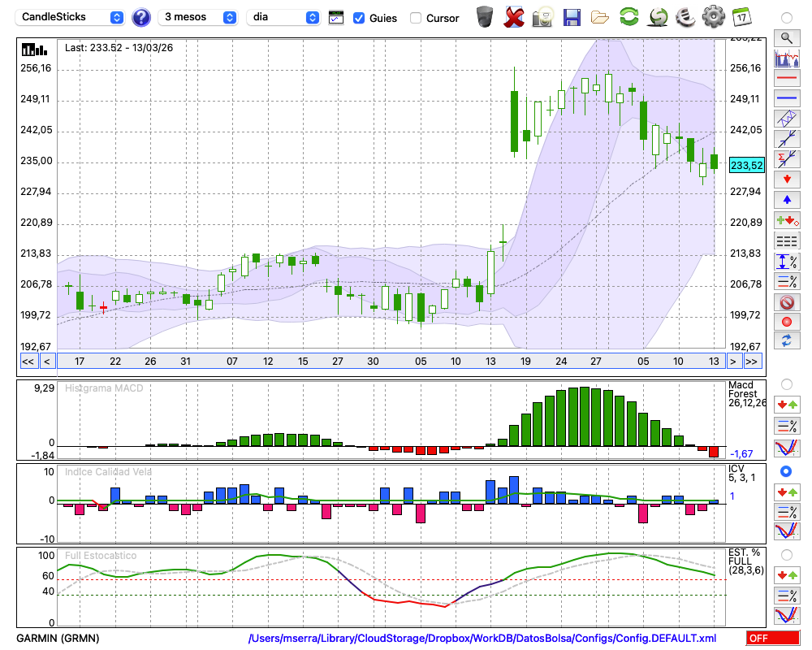Click the trash can icon in toolbar
The image size is (812, 650).
point(485,17)
